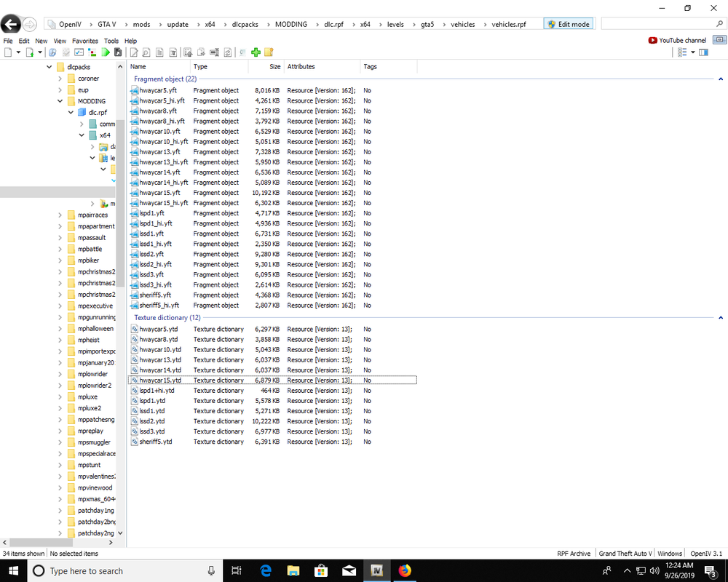Screen dimensions: 728x582
Task: Collapse the Texture dictionary group
Action: tap(720, 317)
